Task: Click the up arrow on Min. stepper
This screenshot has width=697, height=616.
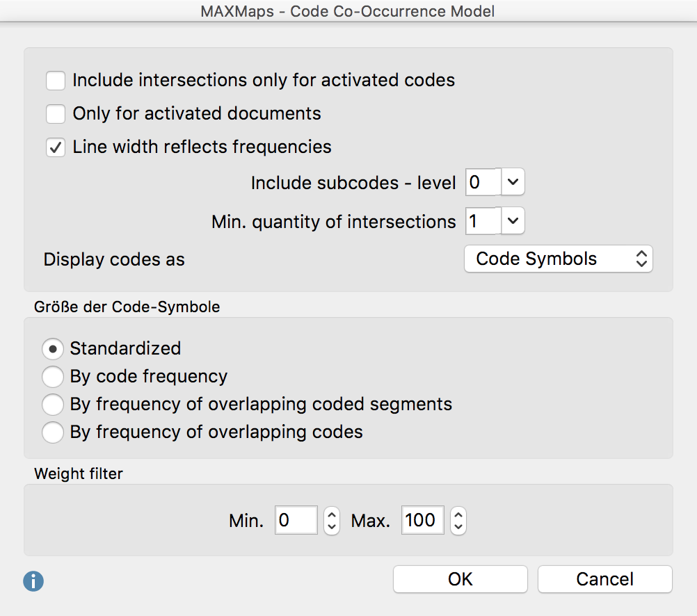Action: click(331, 515)
